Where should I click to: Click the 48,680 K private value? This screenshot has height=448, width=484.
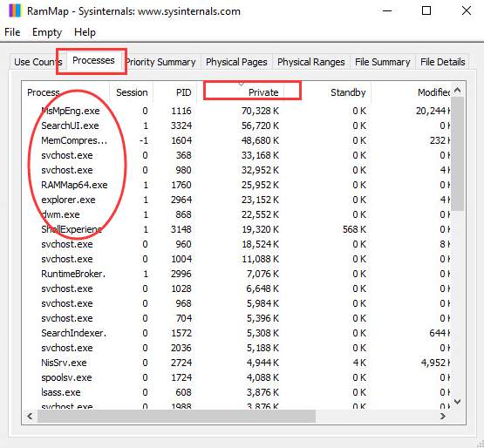(x=260, y=140)
